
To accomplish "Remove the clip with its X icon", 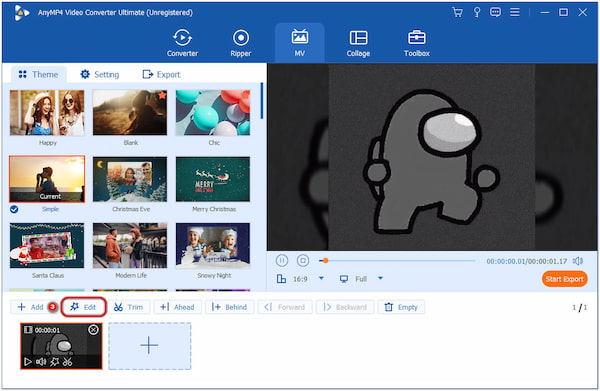I will [93, 330].
